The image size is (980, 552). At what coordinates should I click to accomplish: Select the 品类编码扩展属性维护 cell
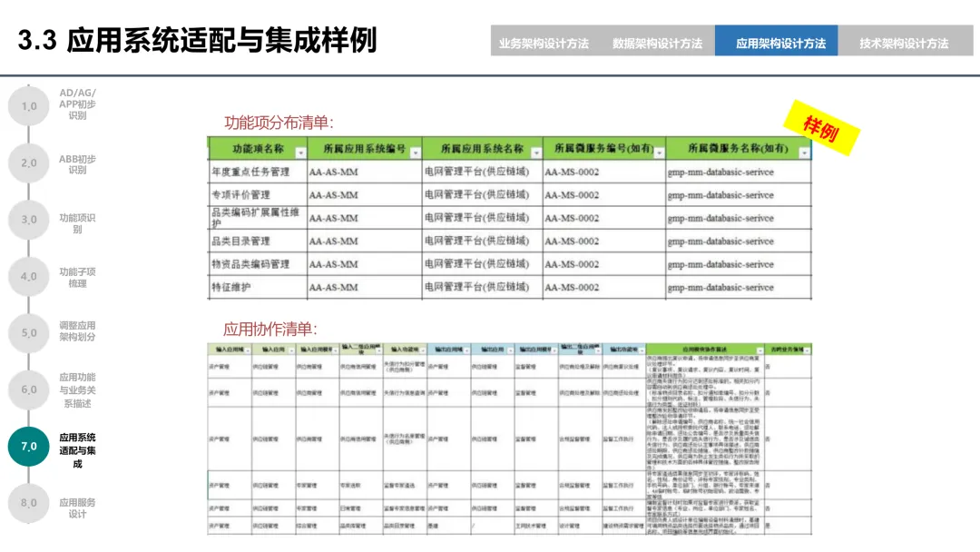point(258,218)
